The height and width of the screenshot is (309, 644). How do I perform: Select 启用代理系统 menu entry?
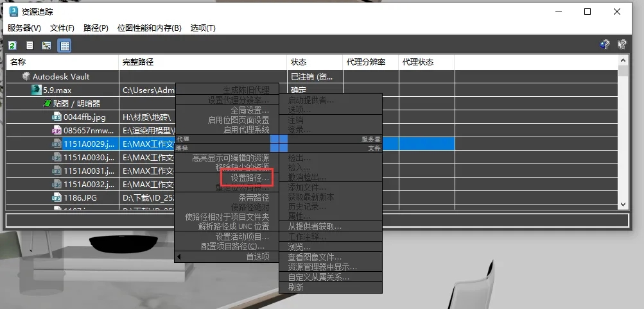247,129
